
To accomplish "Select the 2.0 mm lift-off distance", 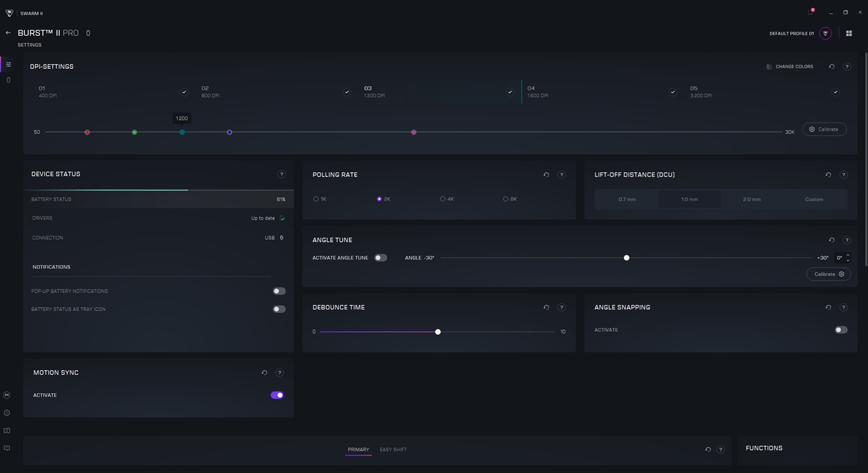I will pos(751,199).
